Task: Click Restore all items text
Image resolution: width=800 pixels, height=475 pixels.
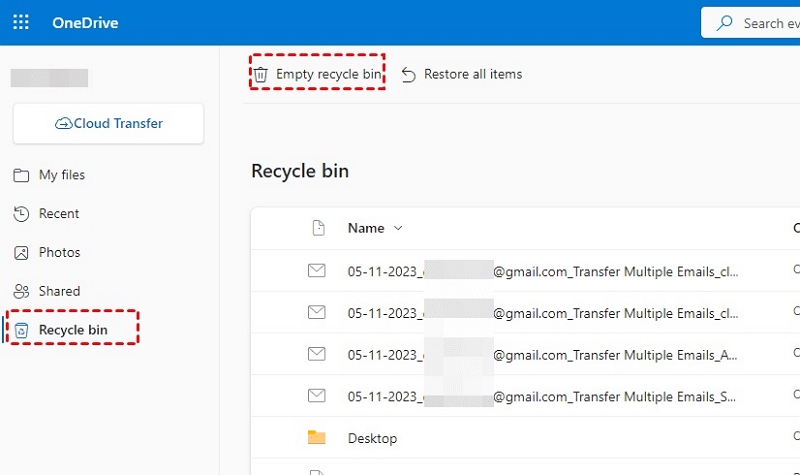Action: tap(473, 74)
